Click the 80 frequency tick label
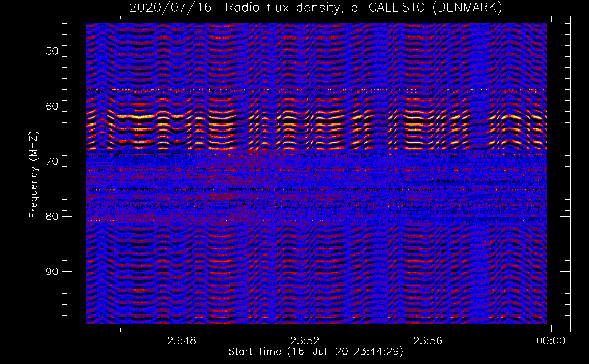Viewport: 589px width, 364px height. (52, 217)
